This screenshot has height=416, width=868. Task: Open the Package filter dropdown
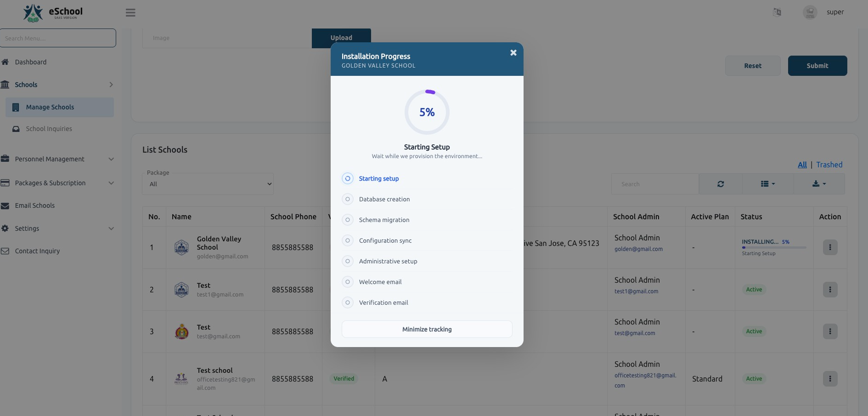coord(208,184)
